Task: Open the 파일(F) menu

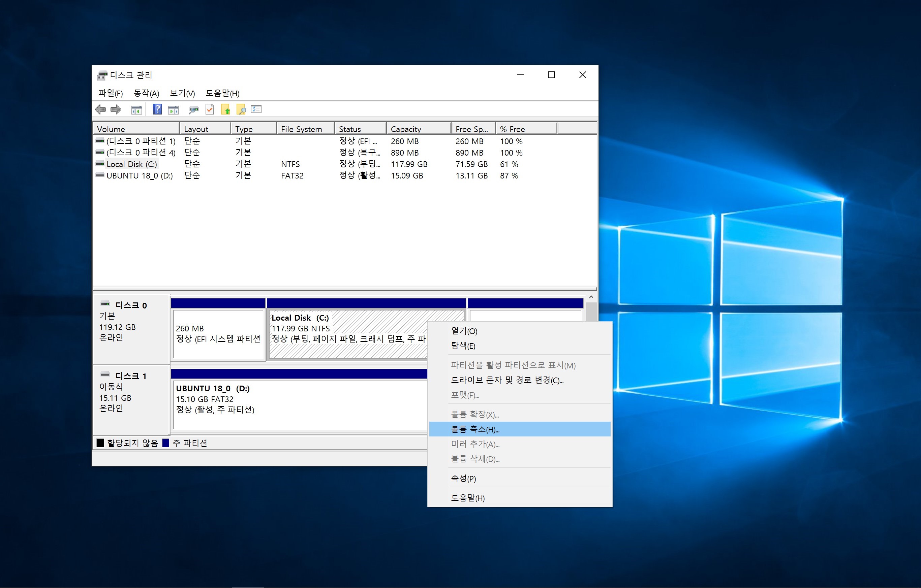Action: tap(111, 93)
